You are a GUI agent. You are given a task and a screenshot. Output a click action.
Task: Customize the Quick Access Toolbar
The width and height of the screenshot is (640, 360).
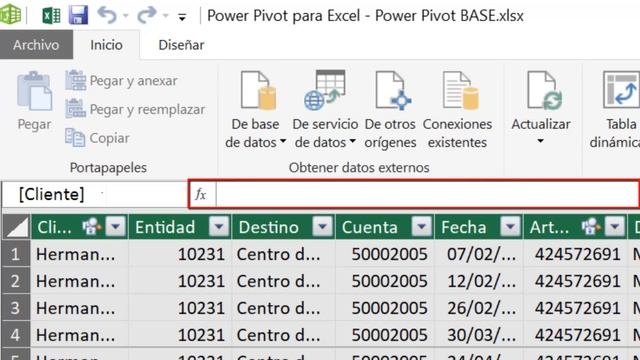tap(182, 17)
